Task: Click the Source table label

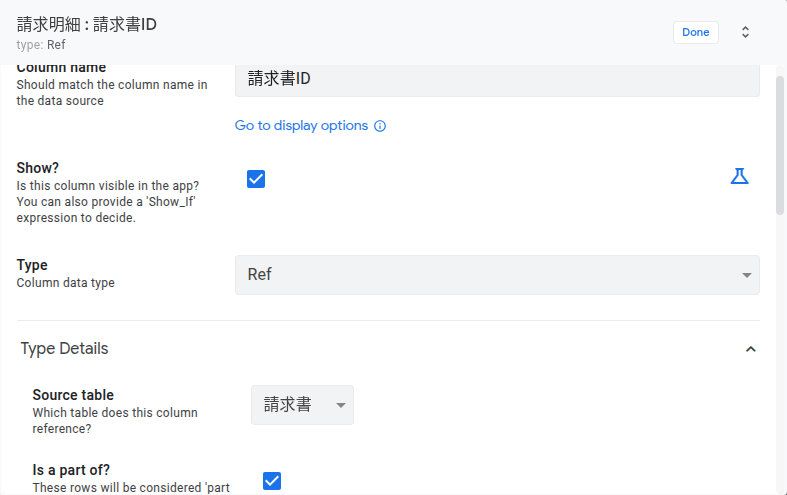Action: [x=73, y=395]
